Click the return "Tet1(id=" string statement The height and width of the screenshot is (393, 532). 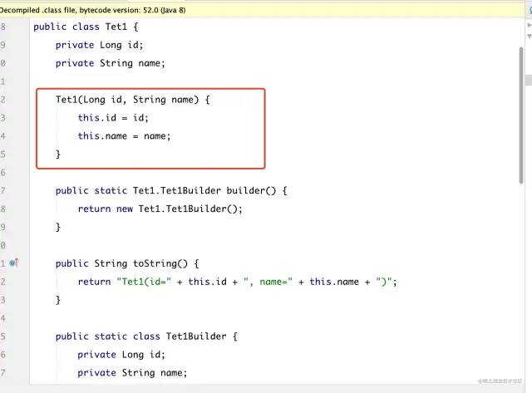coord(237,282)
